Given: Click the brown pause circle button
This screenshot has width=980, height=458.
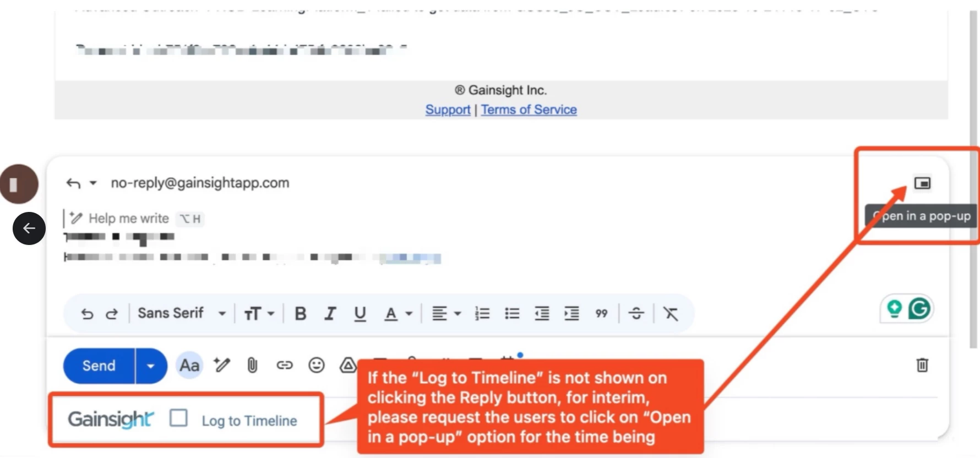Looking at the screenshot, I should tap(19, 184).
